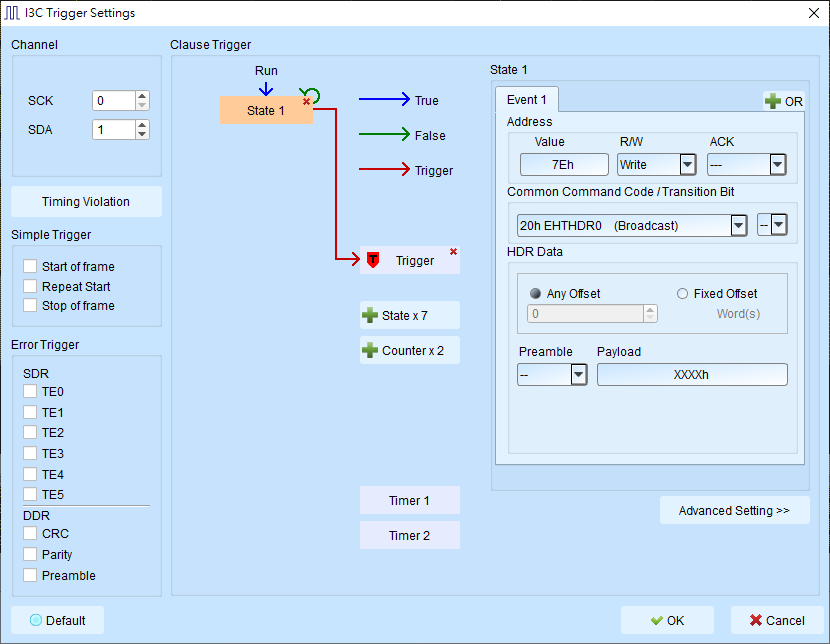The height and width of the screenshot is (644, 830).
Task: Add an OR event
Action: pyautogui.click(x=783, y=101)
